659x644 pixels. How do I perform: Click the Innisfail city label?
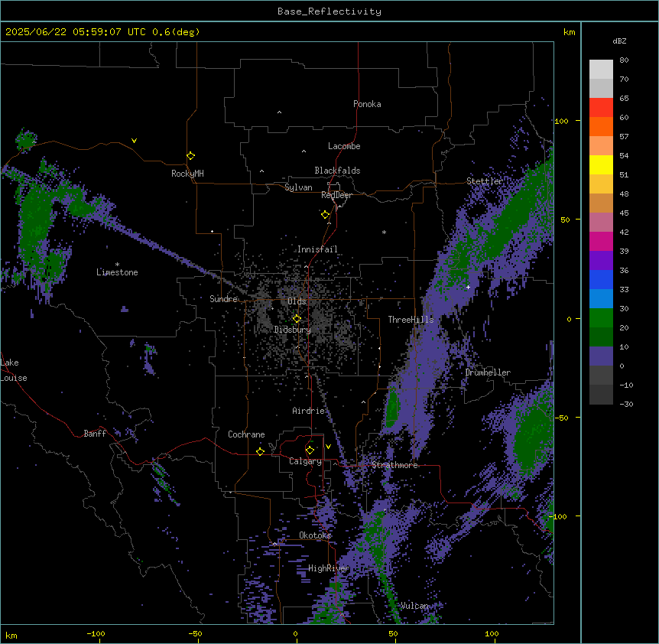[317, 249]
